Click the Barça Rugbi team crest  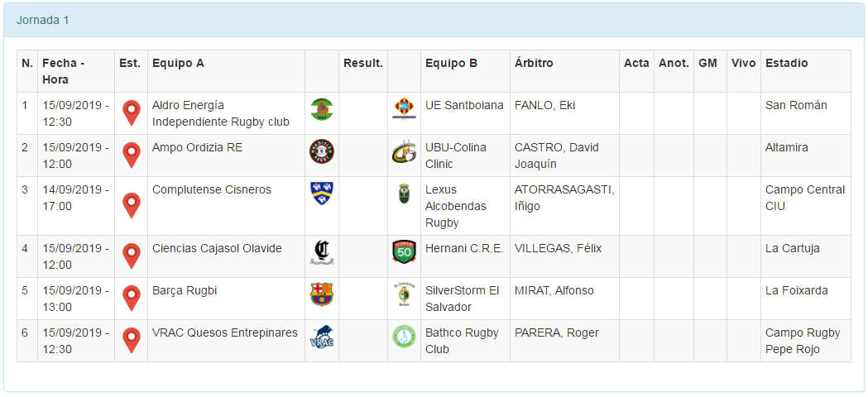tap(321, 294)
